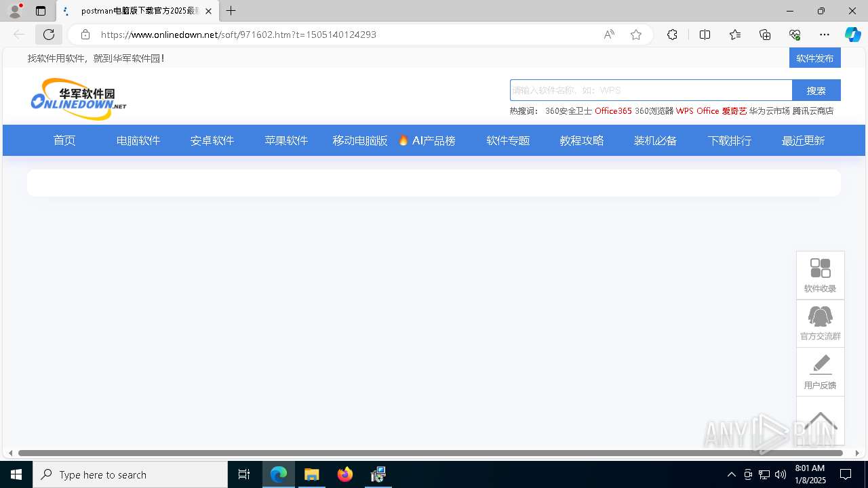Open hot search WPS Office
This screenshot has width=868, height=488.
[x=697, y=111]
